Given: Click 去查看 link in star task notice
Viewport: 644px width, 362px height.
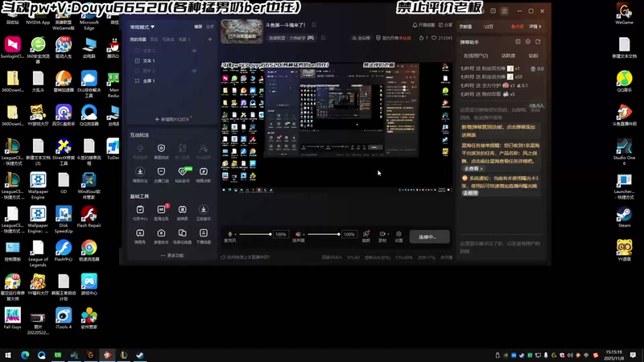Looking at the screenshot, I should (x=473, y=169).
